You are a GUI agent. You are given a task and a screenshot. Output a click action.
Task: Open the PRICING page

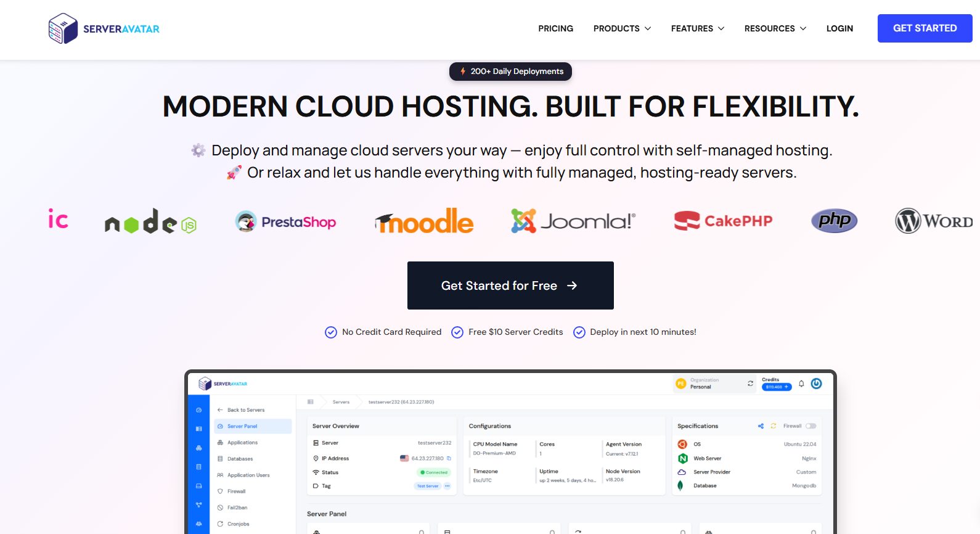pos(555,28)
